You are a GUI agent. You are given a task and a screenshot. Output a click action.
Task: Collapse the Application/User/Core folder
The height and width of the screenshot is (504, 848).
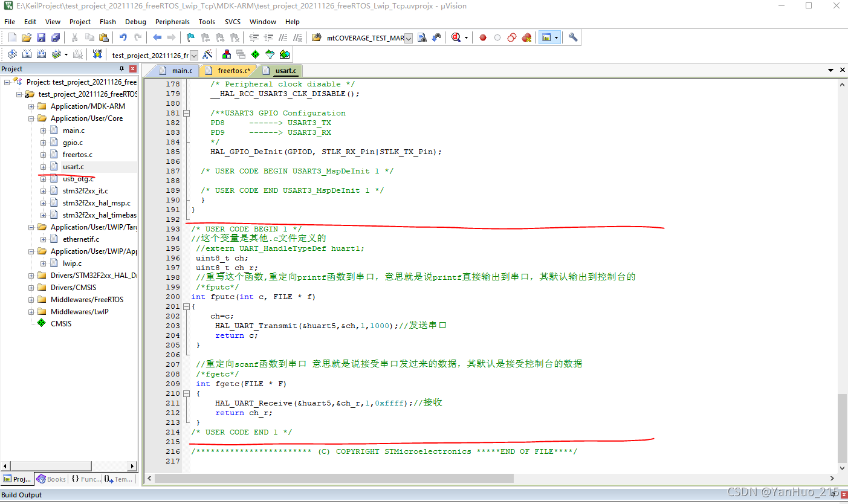(x=31, y=118)
